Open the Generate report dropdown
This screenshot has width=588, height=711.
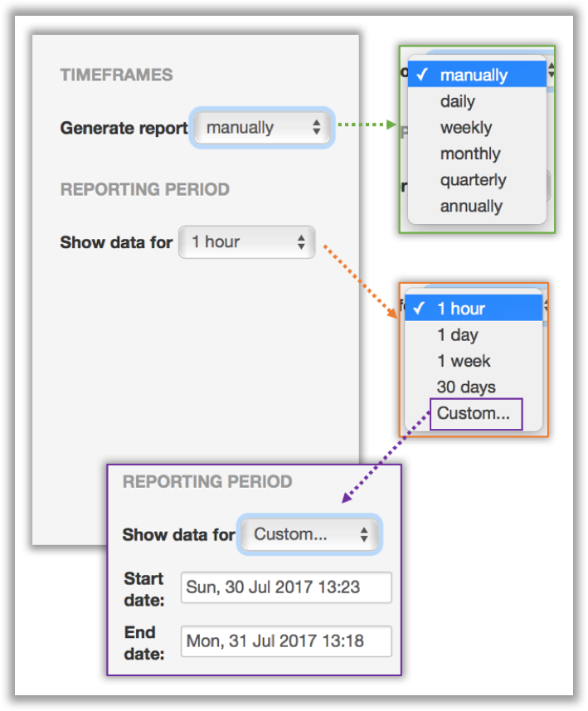[261, 128]
